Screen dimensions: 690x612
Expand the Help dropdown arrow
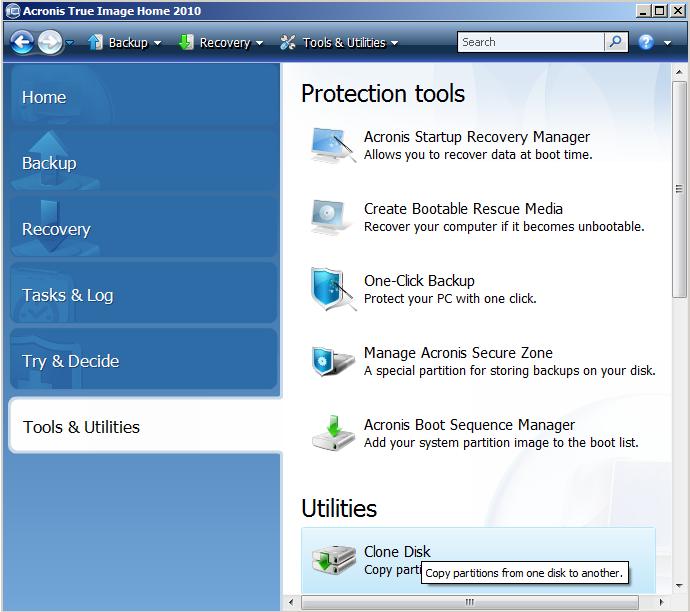[x=667, y=43]
